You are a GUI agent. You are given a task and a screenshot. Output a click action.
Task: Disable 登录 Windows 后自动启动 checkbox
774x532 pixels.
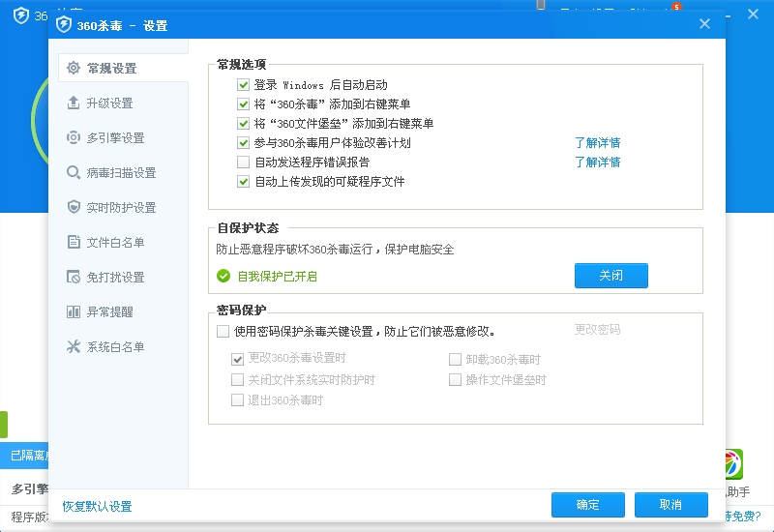(243, 85)
